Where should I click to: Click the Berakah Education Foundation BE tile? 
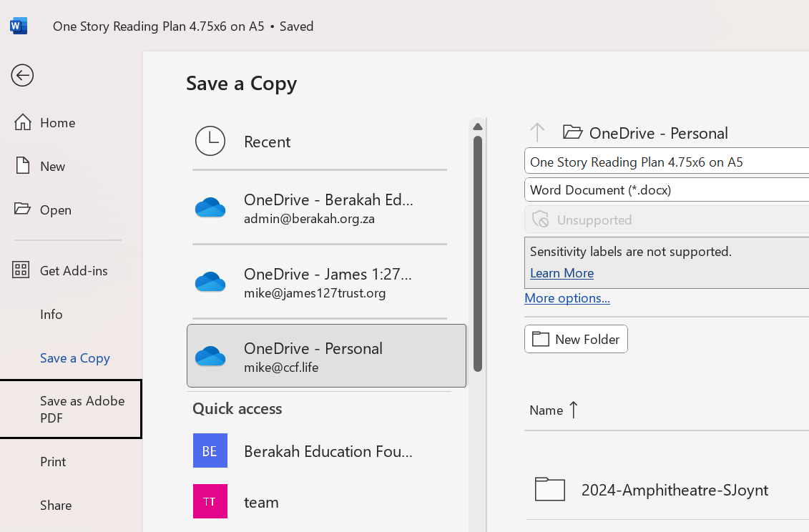click(x=210, y=451)
